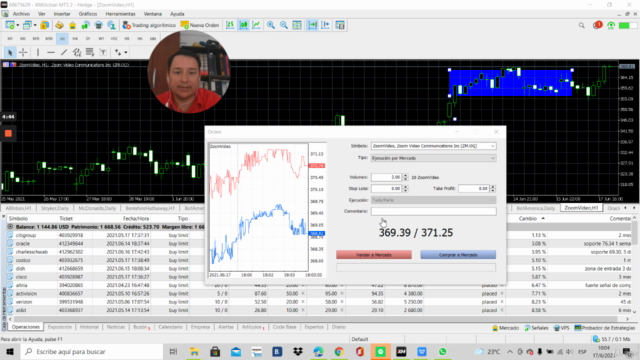
Task: Click Vender a Mercado button
Action: 374,255
